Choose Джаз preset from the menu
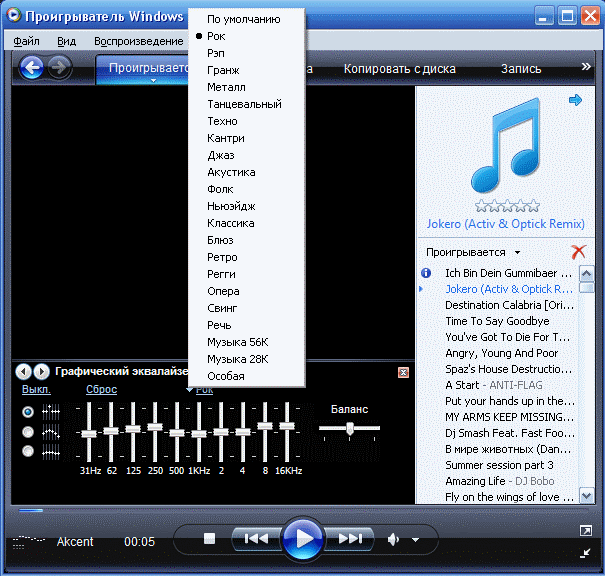 click(x=222, y=155)
